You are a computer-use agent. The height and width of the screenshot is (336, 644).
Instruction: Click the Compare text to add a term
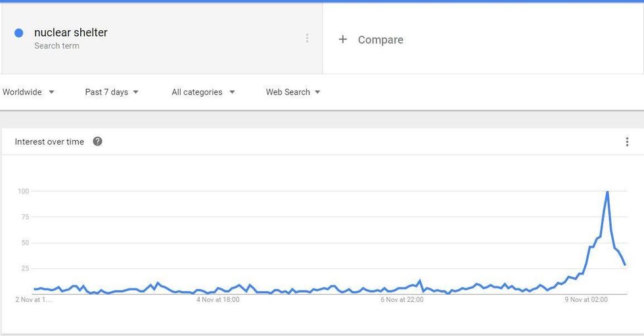(x=380, y=40)
